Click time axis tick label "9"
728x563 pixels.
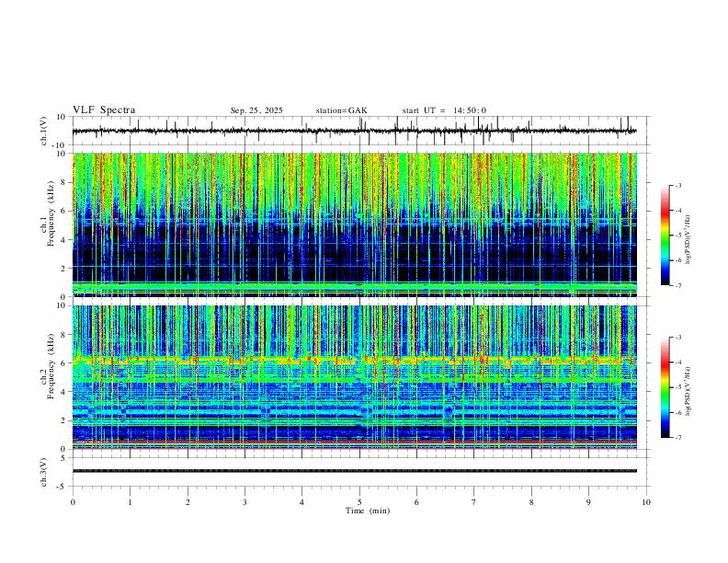(x=588, y=502)
